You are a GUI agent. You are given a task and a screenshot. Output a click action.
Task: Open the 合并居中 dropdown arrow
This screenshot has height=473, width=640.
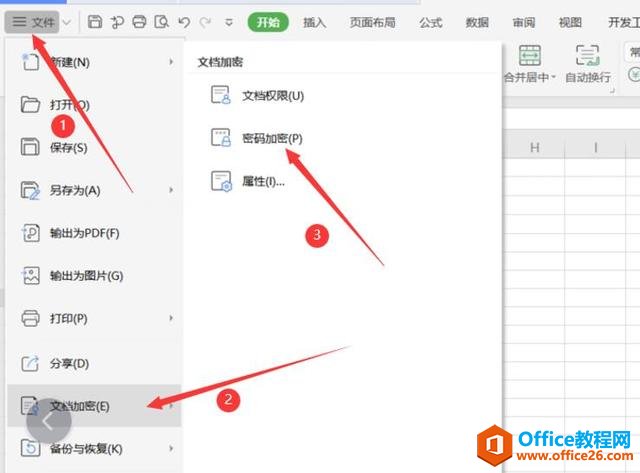point(553,77)
